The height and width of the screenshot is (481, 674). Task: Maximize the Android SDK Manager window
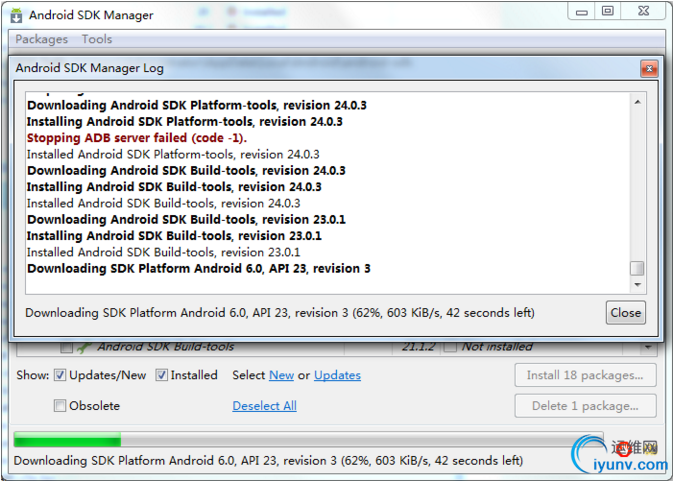tap(607, 11)
